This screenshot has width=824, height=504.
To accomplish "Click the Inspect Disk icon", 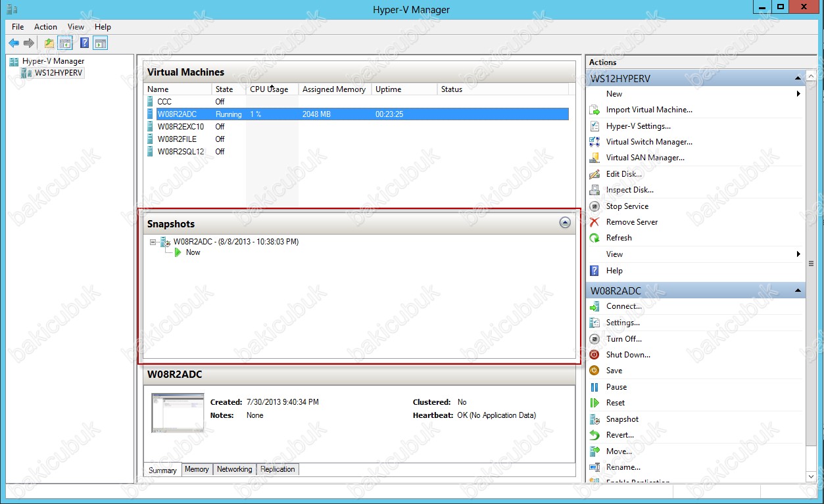I will [x=594, y=190].
